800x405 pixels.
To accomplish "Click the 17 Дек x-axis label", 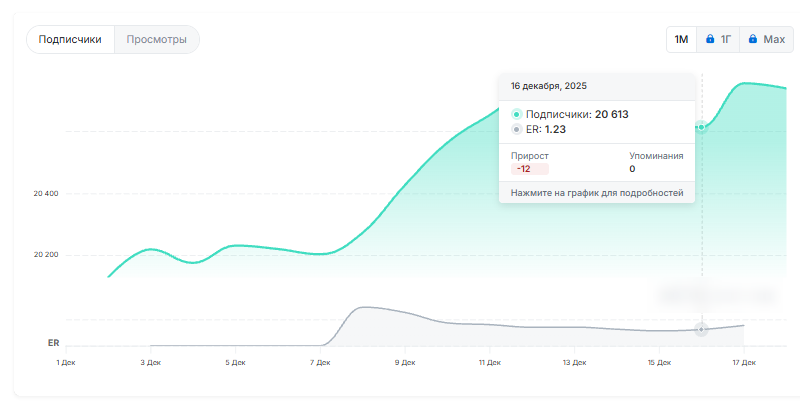I will click(743, 362).
